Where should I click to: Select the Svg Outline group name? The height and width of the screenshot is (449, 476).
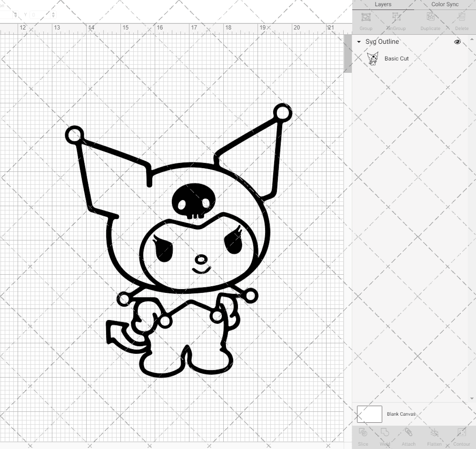click(382, 41)
